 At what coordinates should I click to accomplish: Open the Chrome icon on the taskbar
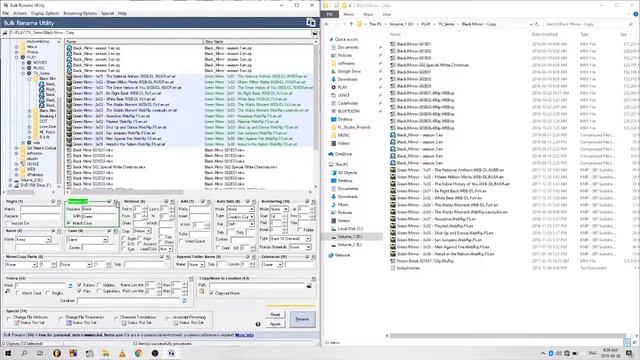point(138,353)
